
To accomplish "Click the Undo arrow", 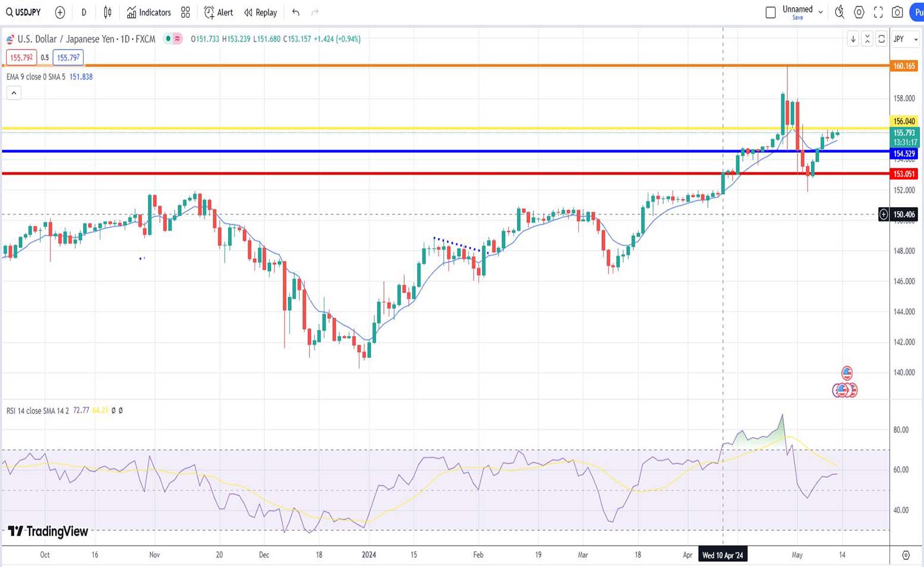I will point(296,12).
